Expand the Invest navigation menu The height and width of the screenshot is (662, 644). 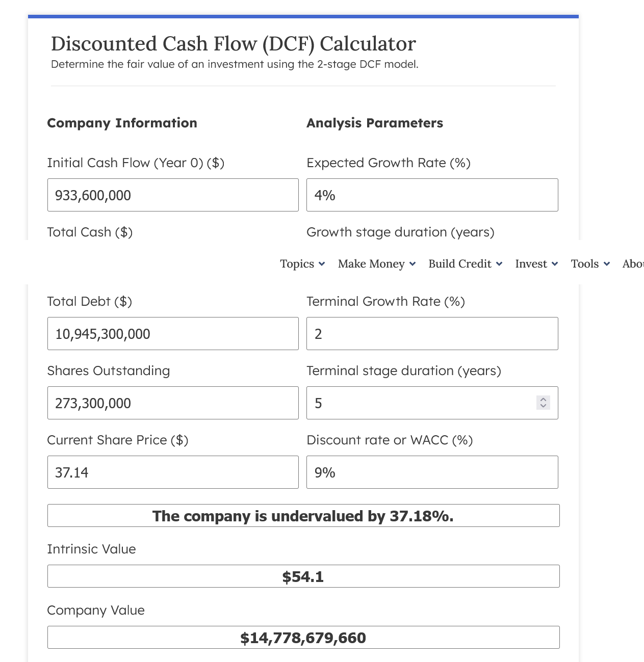[536, 264]
